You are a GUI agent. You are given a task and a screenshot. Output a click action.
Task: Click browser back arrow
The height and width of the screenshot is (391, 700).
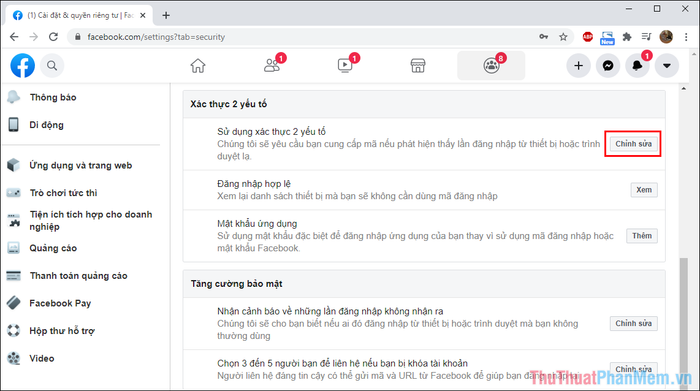14,37
